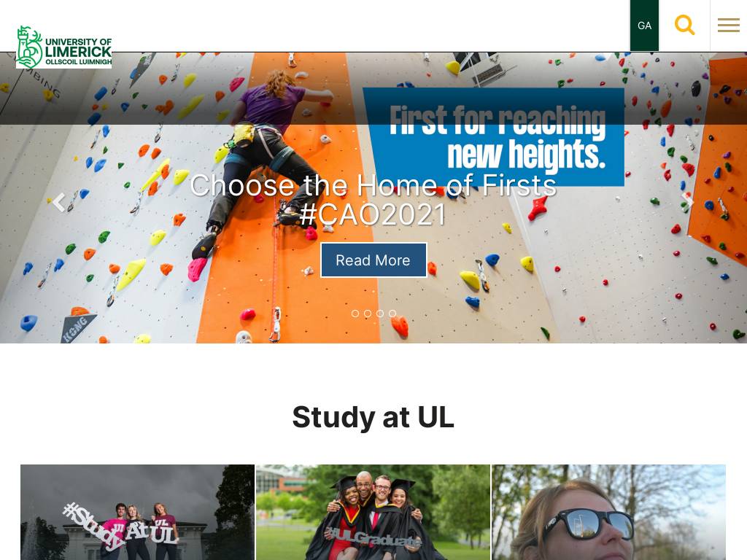The width and height of the screenshot is (747, 560).
Task: Open the #StudyAtUL photo tile
Action: (137, 513)
